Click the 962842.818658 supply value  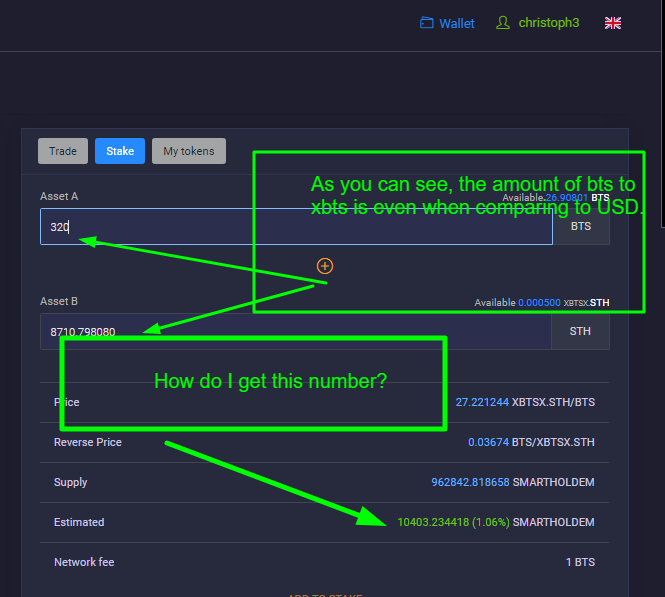[x=470, y=483]
